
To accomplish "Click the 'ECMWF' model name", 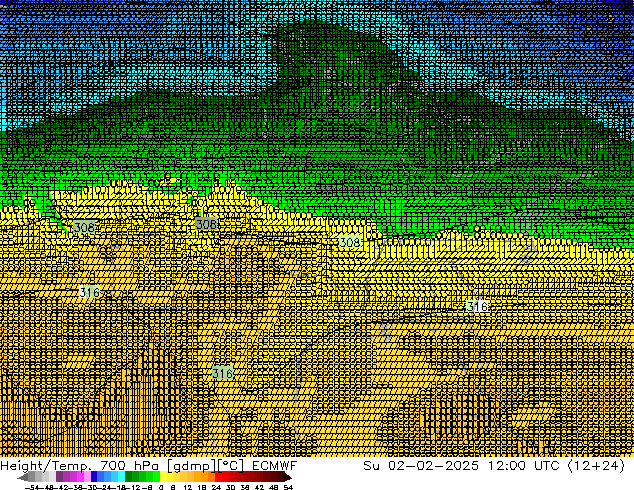I will (275, 465).
